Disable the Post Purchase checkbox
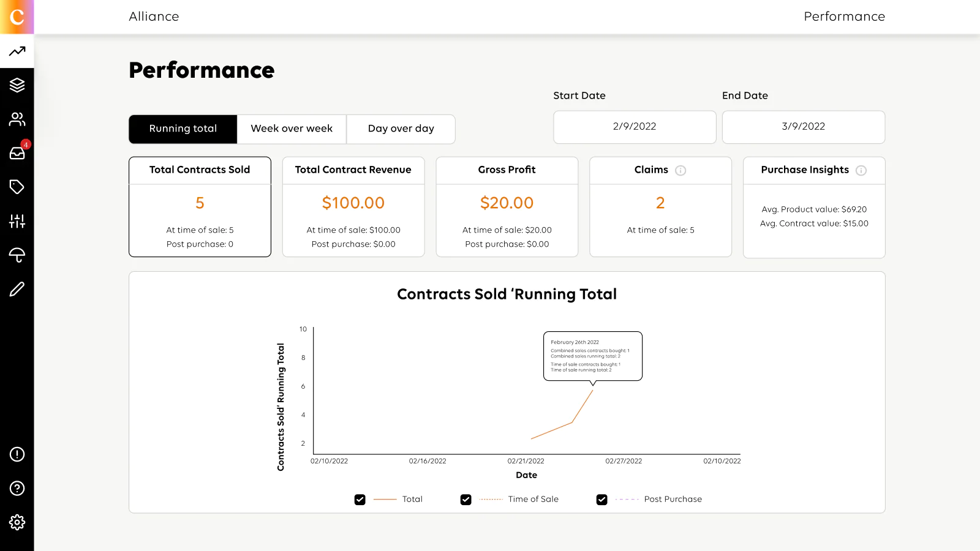980x551 pixels. pyautogui.click(x=602, y=500)
